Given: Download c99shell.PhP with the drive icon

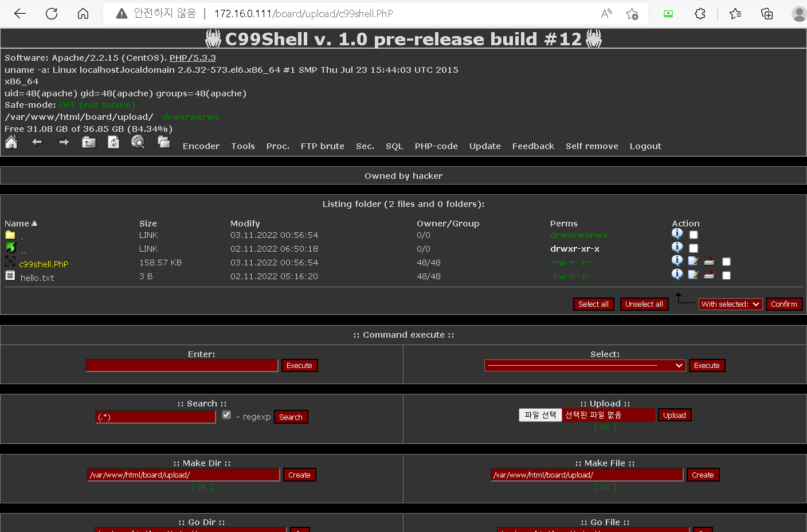Looking at the screenshot, I should coord(710,261).
